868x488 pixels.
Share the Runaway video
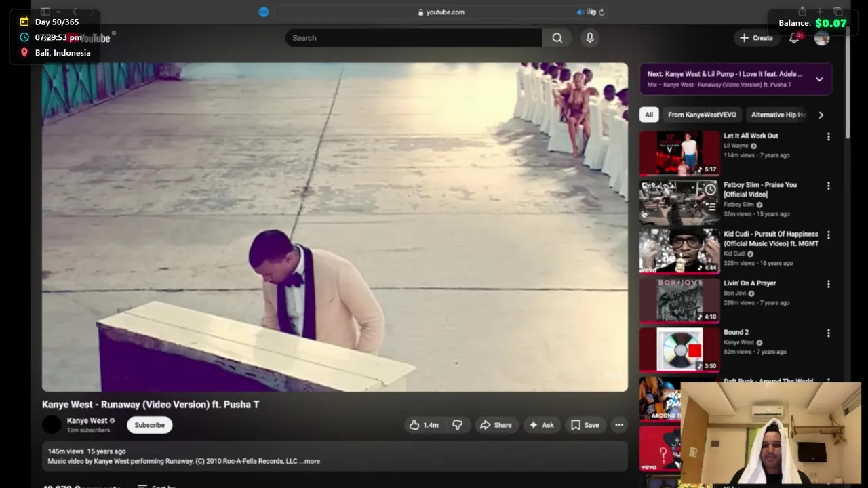tap(496, 425)
